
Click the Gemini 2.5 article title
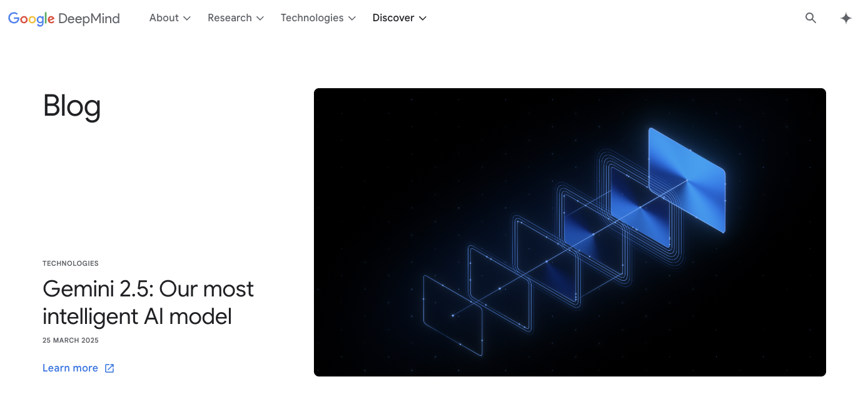148,302
